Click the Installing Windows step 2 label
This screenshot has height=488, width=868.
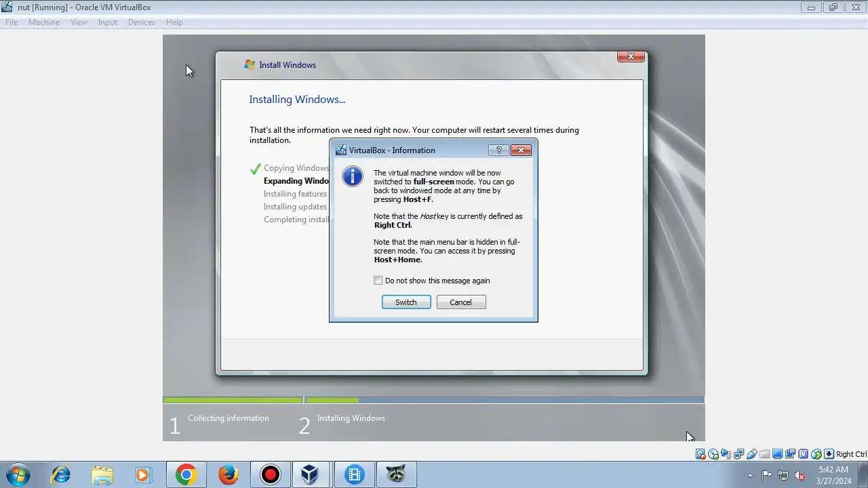[x=351, y=418]
